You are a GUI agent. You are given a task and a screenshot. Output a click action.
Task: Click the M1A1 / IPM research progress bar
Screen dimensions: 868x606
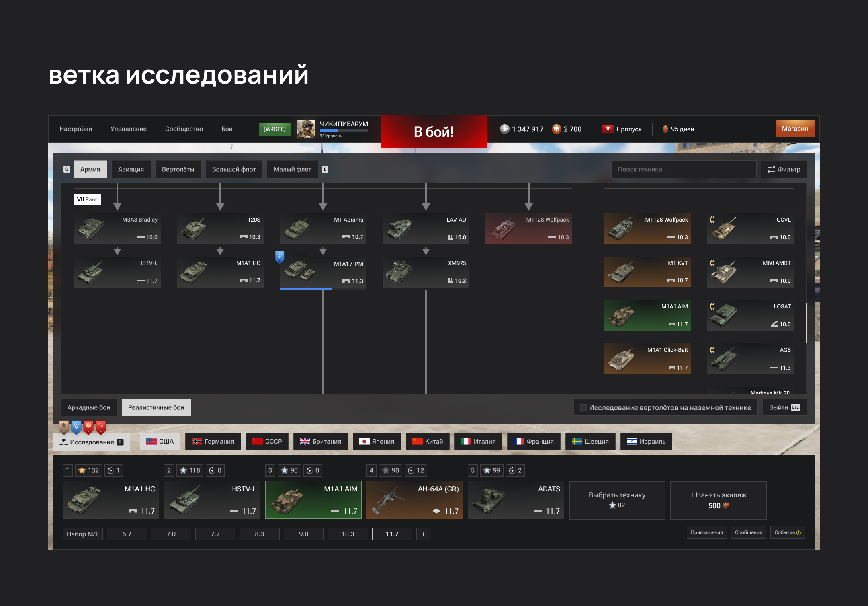point(306,289)
